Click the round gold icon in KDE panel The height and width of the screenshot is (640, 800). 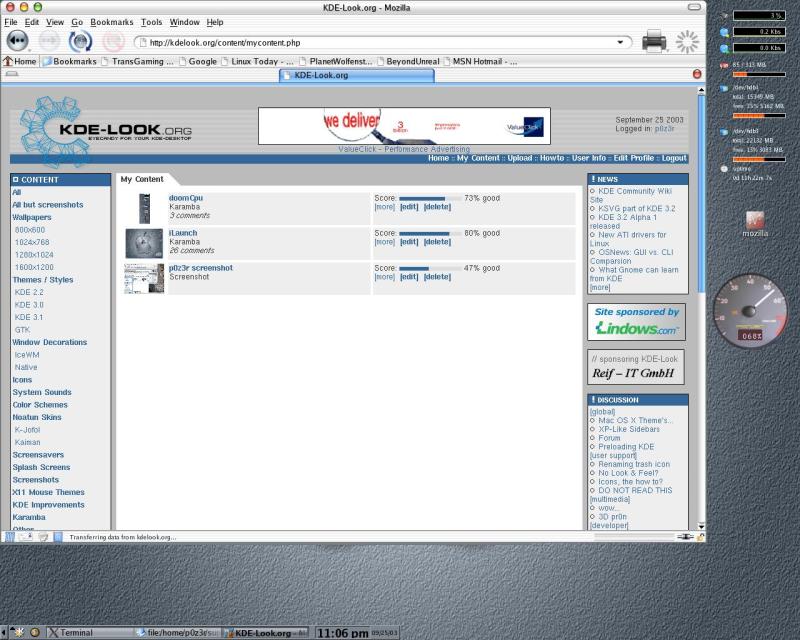pos(35,632)
